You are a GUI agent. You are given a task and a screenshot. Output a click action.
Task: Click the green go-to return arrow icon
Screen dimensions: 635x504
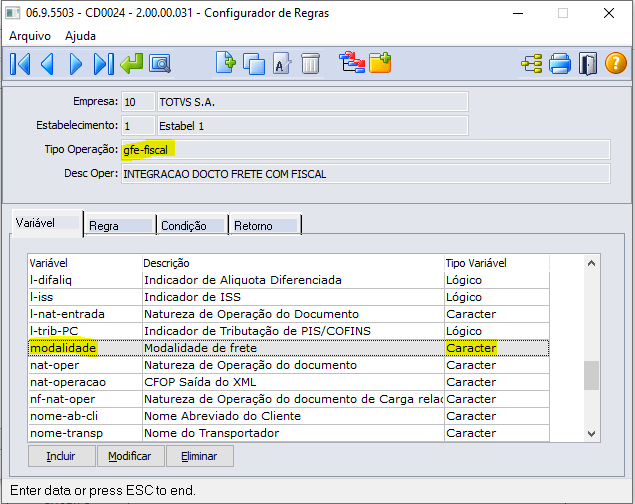[132, 64]
